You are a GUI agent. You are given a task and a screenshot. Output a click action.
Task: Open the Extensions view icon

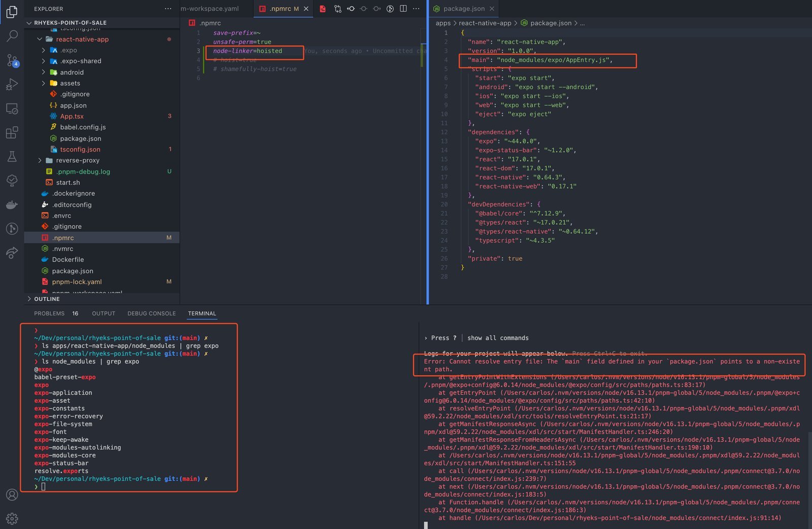point(12,132)
